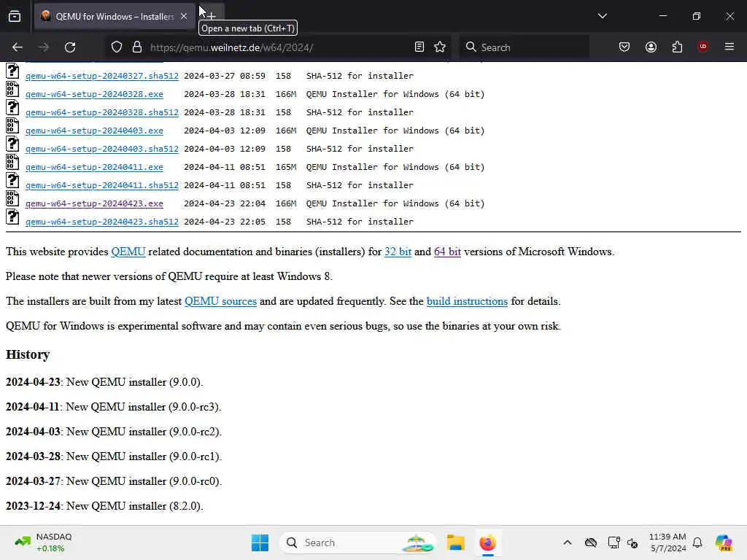Click unknown file icon for 20240328.sha512
Screen dimensions: 747x560
[12, 107]
